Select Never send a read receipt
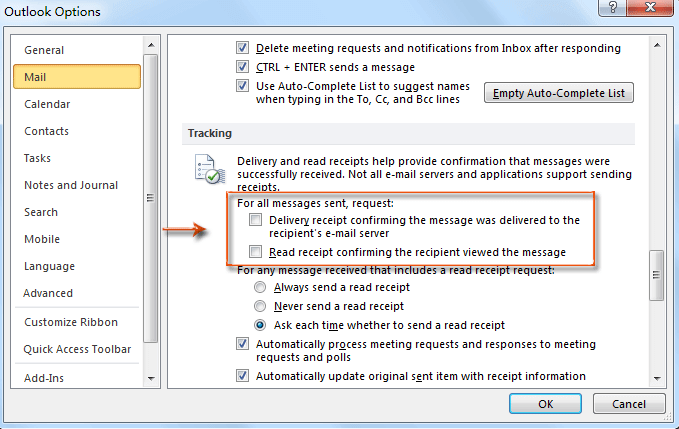679x429 pixels. (x=260, y=306)
